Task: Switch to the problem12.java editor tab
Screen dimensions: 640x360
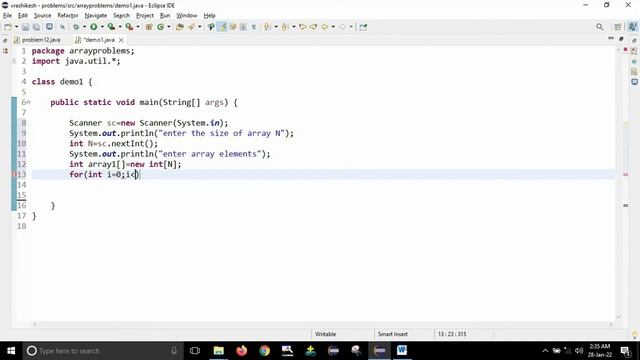Action: (x=38, y=40)
